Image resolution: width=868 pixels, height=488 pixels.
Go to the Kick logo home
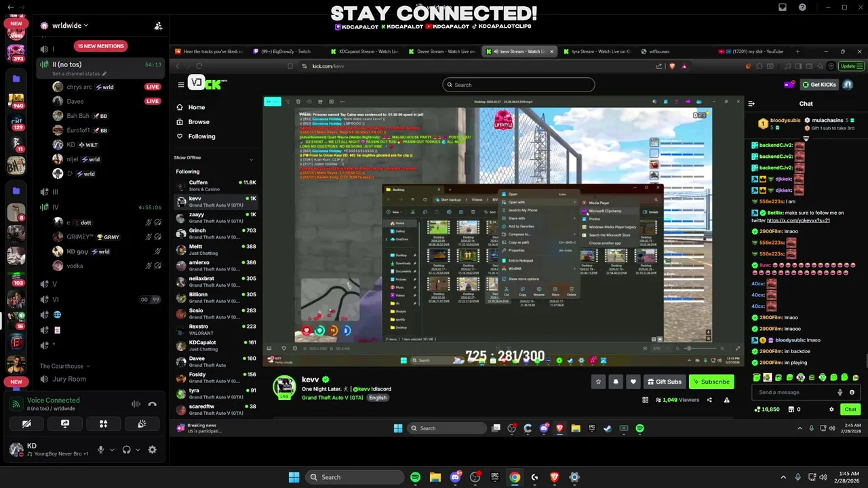click(x=206, y=83)
